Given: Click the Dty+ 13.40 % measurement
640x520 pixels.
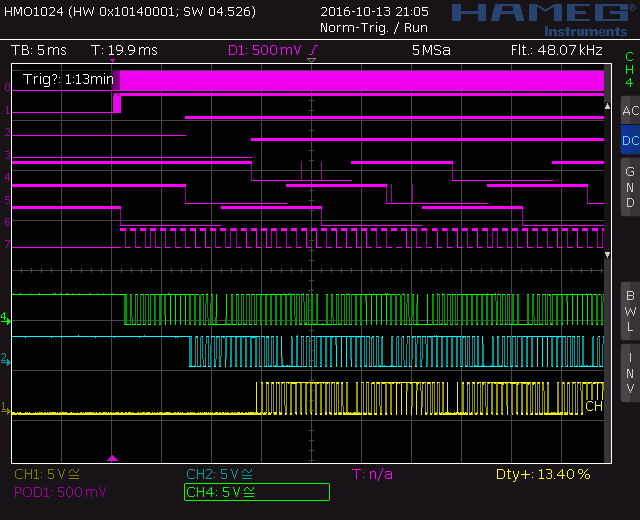Looking at the screenshot, I should 543,474.
